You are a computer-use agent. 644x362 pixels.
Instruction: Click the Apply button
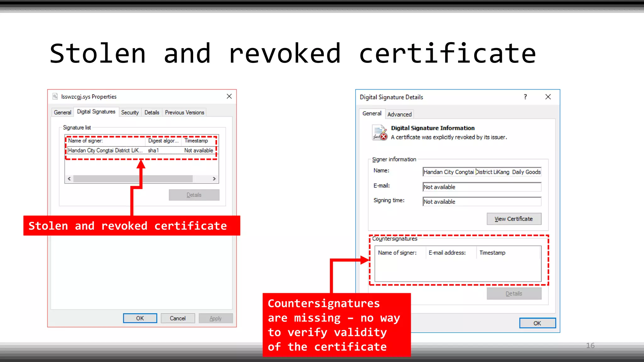pyautogui.click(x=216, y=318)
